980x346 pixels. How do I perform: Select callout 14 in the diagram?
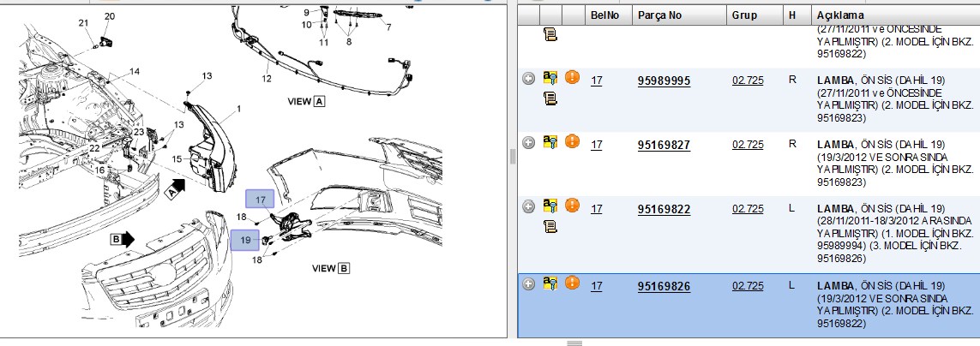point(135,72)
